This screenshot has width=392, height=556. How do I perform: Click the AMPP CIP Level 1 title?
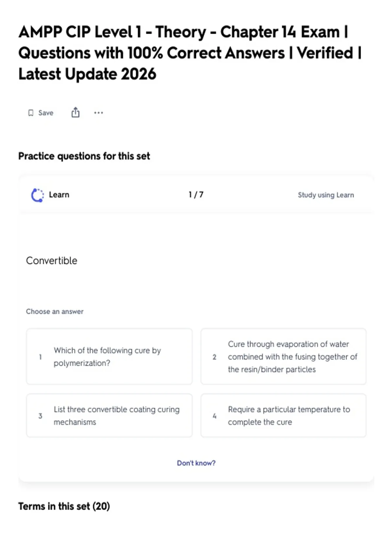point(190,53)
